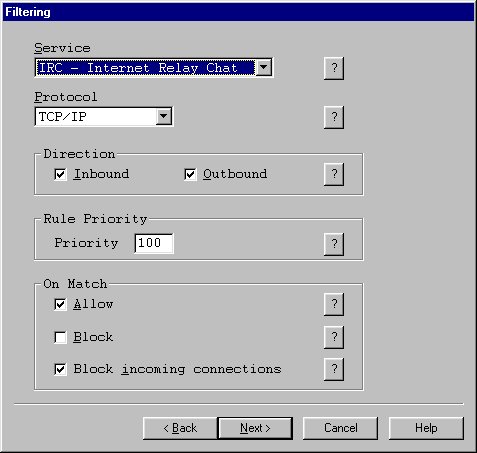Screen dimensions: 477x453
Task: Proceed with the Next button
Action: click(255, 428)
